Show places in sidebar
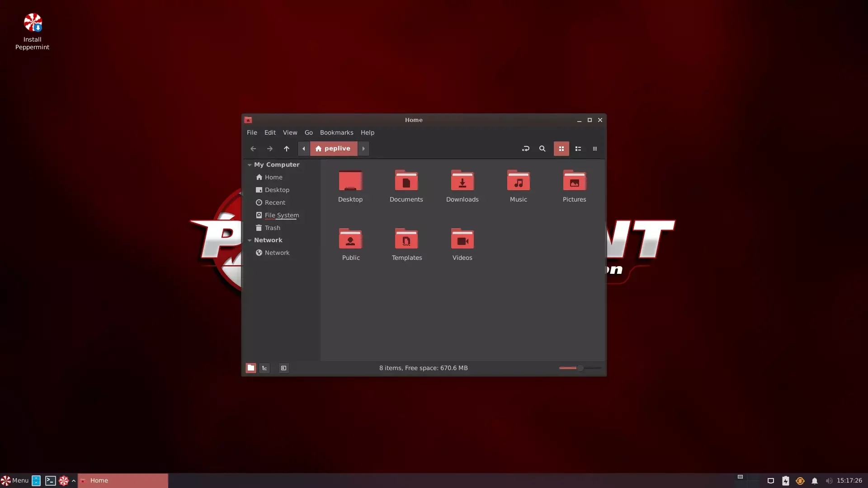This screenshot has height=488, width=868. pos(251,368)
